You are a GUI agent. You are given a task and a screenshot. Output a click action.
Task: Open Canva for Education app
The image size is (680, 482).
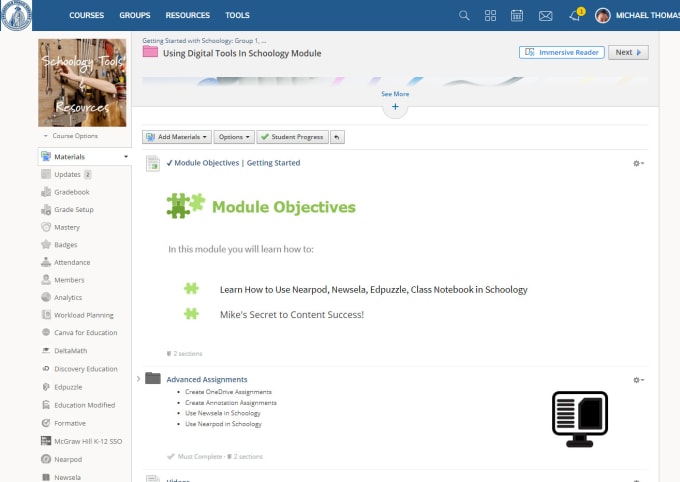coord(85,333)
